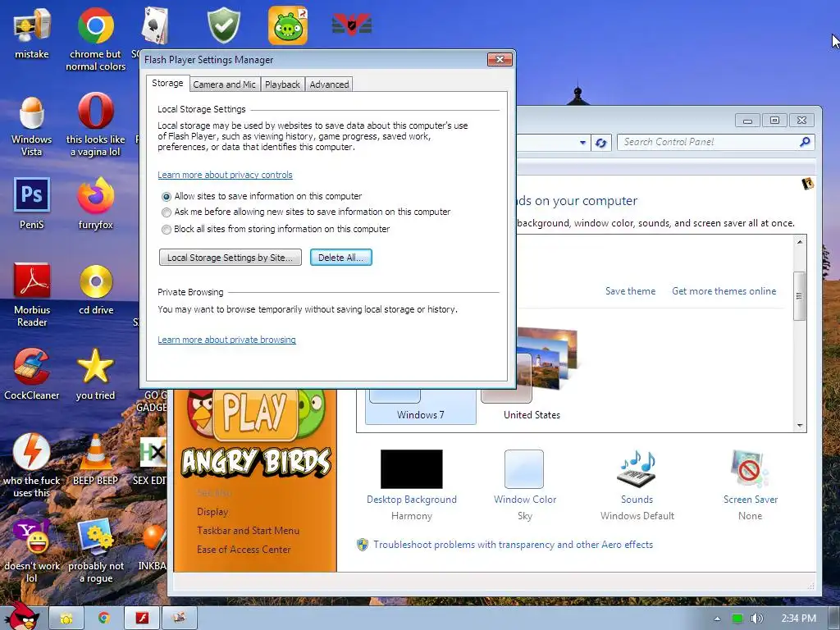This screenshot has height=630, width=840.
Task: Open 'Troubleshoot problems with transparency' link
Action: coord(513,545)
